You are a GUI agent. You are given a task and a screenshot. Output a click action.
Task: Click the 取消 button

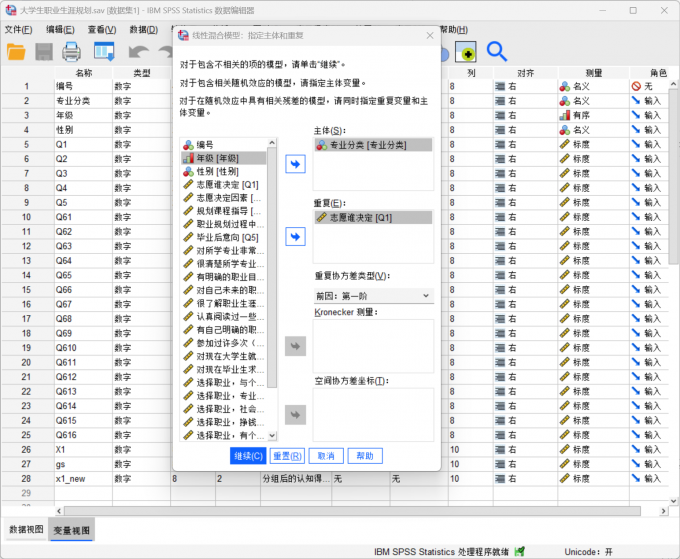325,456
